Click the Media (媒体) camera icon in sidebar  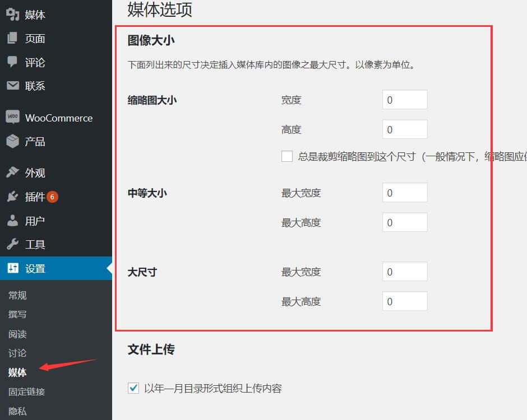[x=12, y=15]
